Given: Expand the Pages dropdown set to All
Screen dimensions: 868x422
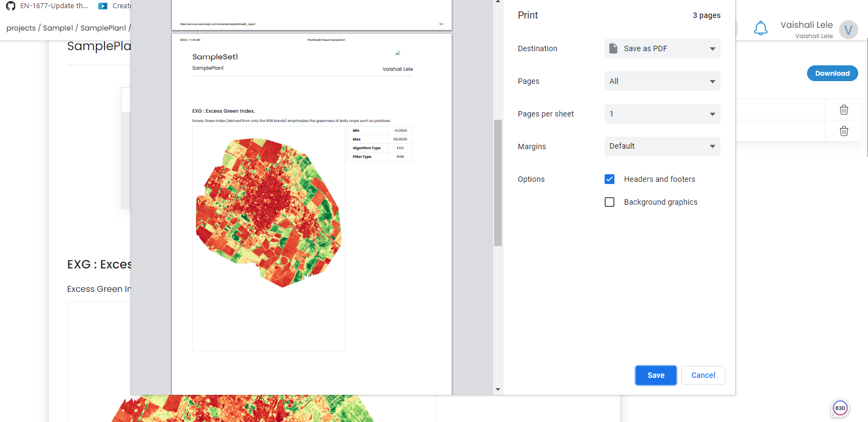Looking at the screenshot, I should coord(662,81).
